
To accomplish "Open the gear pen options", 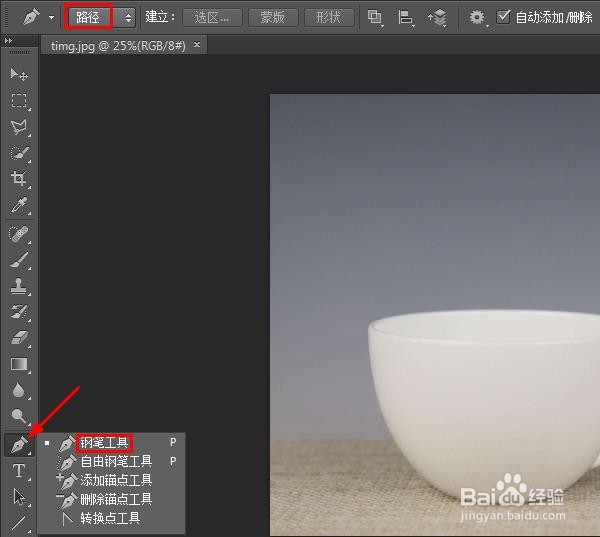I will pos(477,18).
